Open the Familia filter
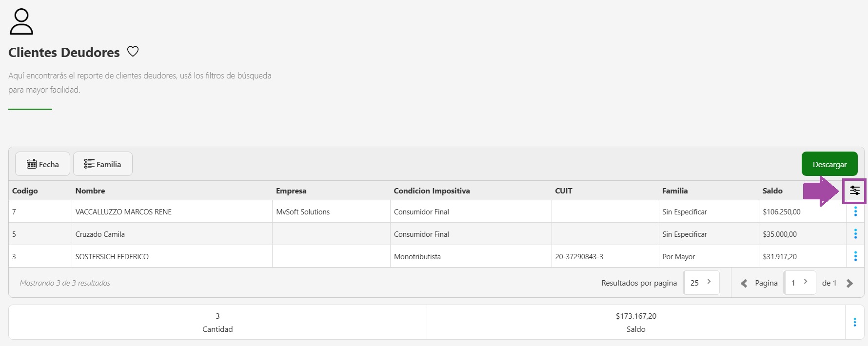Viewport: 868px width, 346px height. 102,164
